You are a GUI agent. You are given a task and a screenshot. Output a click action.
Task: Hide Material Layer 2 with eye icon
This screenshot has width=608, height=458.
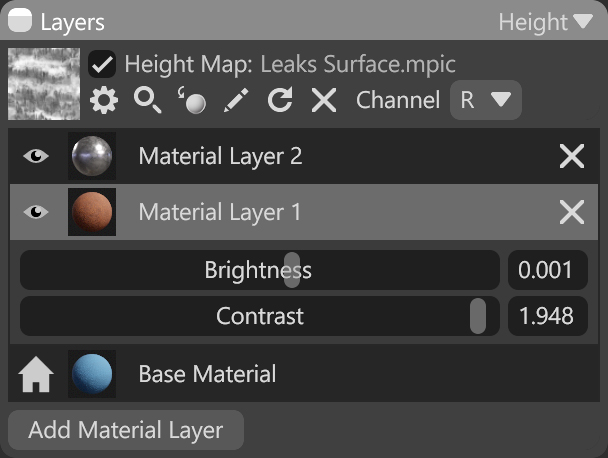point(36,156)
